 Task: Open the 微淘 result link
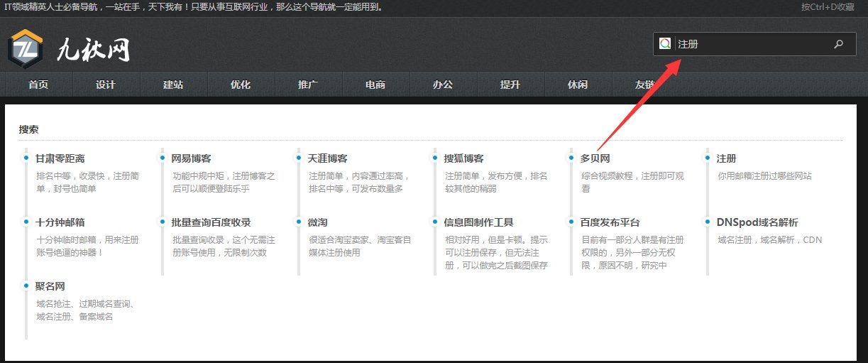318,222
